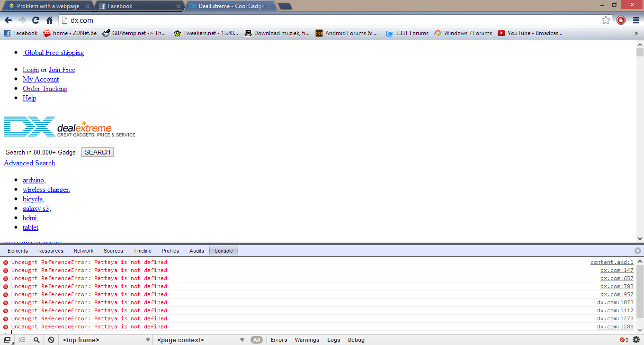Click the Login link
The width and height of the screenshot is (644, 345).
pyautogui.click(x=31, y=70)
